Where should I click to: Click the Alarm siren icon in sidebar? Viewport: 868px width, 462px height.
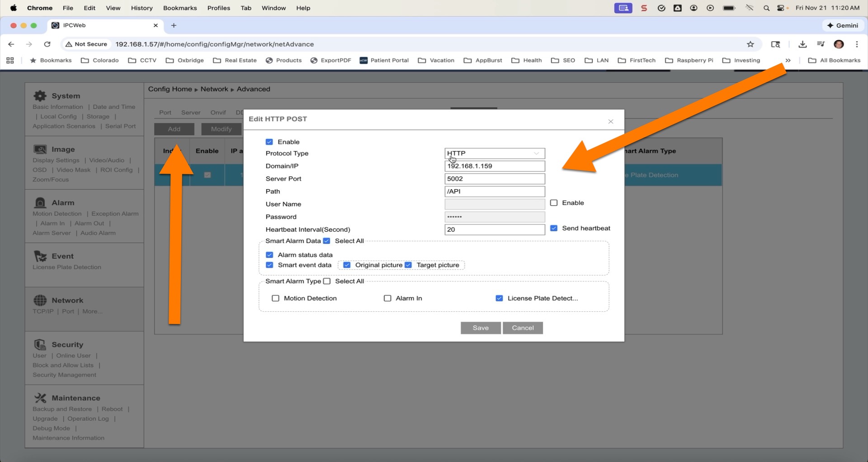40,203
